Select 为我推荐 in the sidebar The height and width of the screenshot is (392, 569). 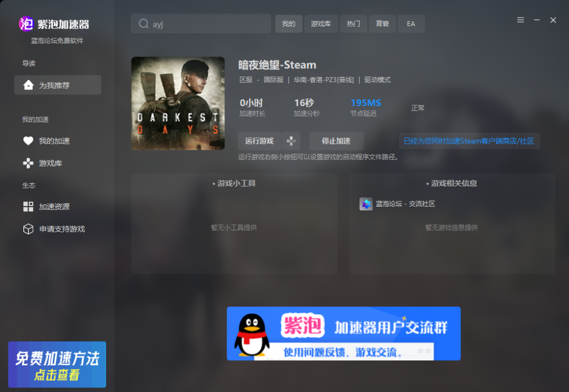pos(58,85)
